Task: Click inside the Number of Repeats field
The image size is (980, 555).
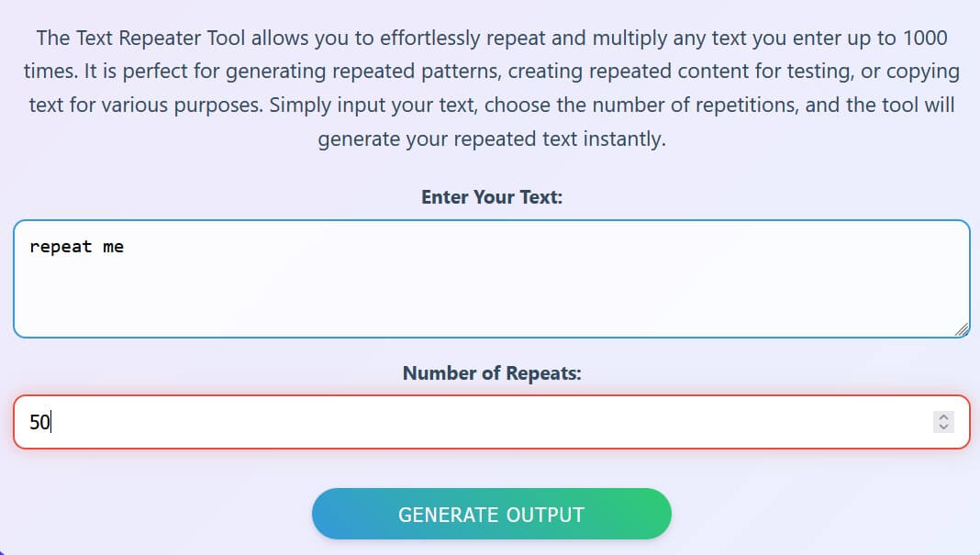Action: coord(367,422)
